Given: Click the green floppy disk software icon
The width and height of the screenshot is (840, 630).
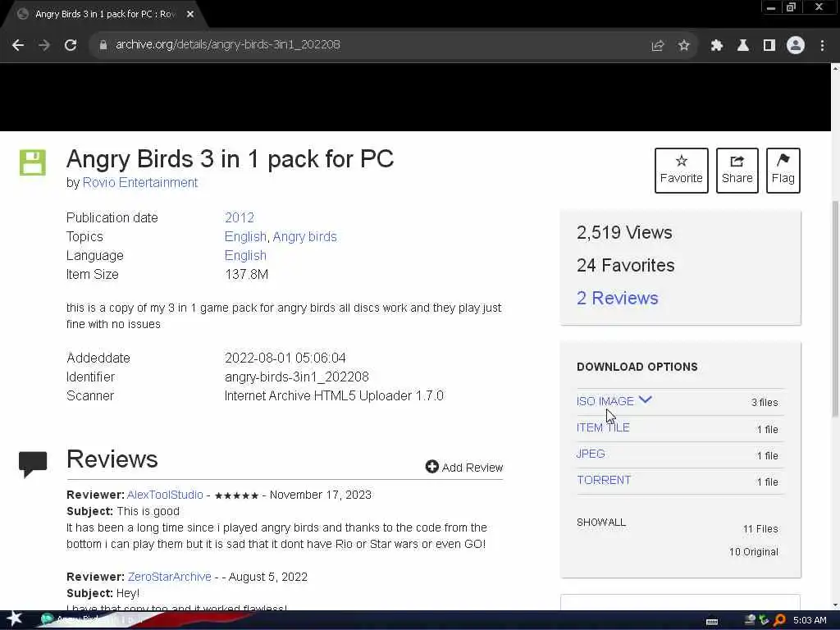Looking at the screenshot, I should (x=33, y=162).
